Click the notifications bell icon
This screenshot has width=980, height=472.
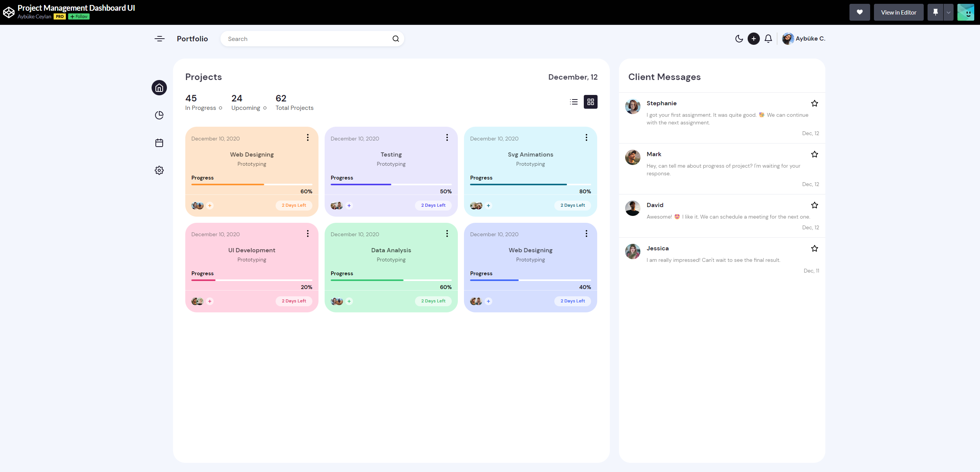[768, 39]
